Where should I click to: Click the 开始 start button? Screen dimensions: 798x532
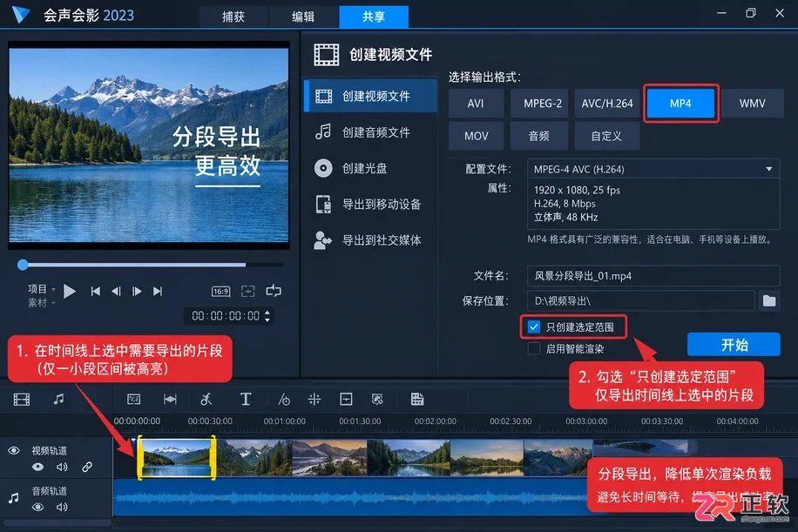tap(734, 345)
